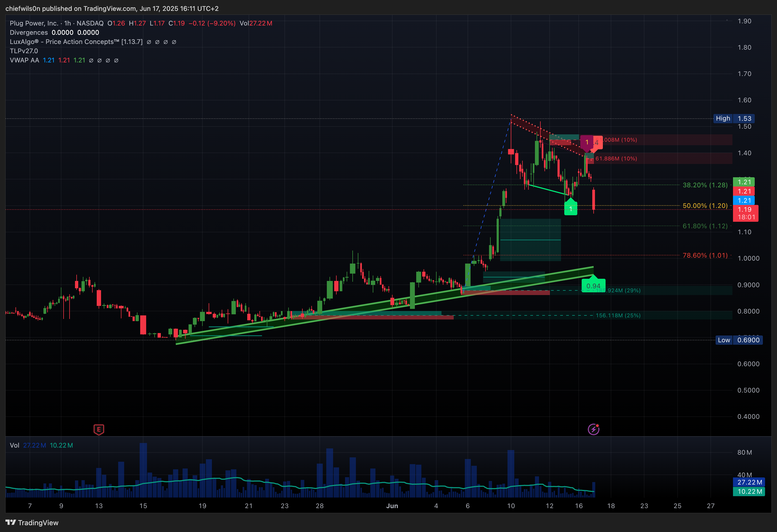Click date 19 on the time axis

202,506
